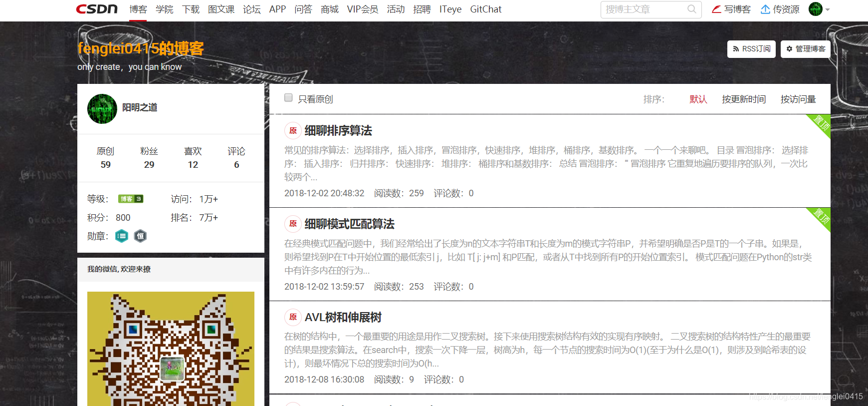Click the 传资源 upload resource link

(x=780, y=9)
